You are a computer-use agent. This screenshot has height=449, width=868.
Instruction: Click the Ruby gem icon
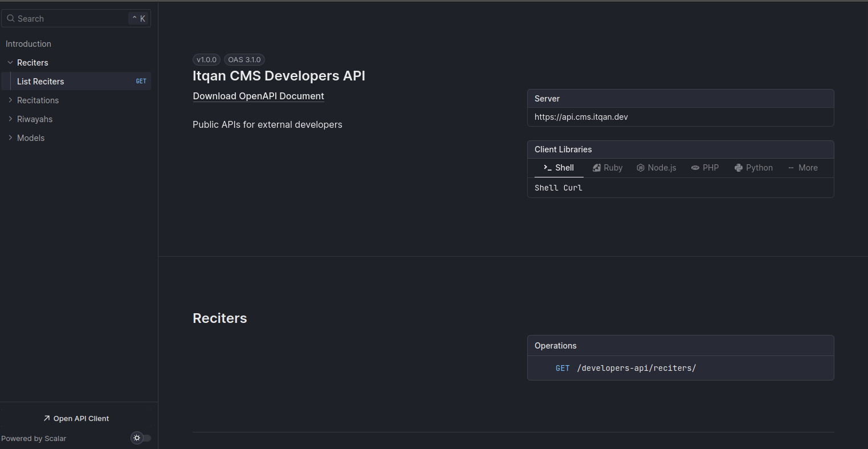[x=597, y=168]
